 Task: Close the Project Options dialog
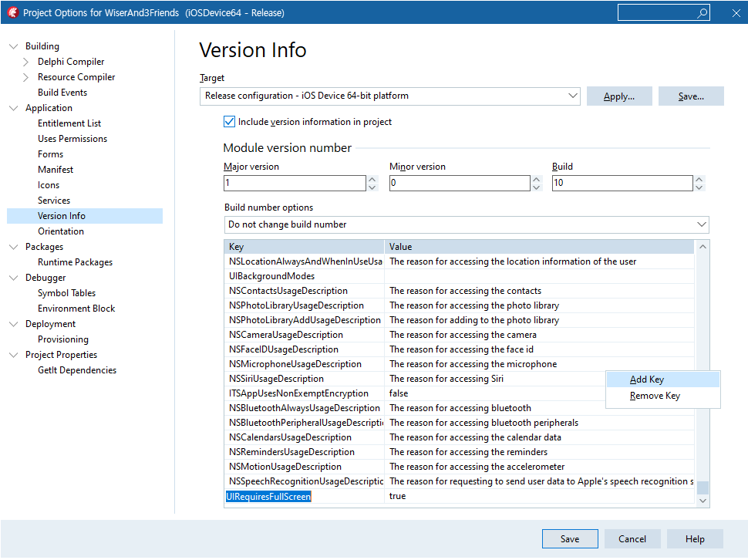click(x=736, y=13)
